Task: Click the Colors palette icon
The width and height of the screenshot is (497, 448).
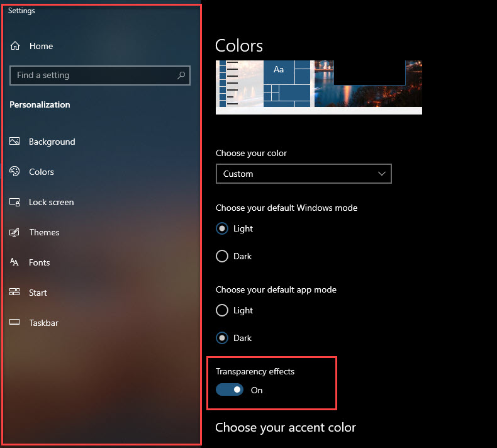Action: coord(15,172)
